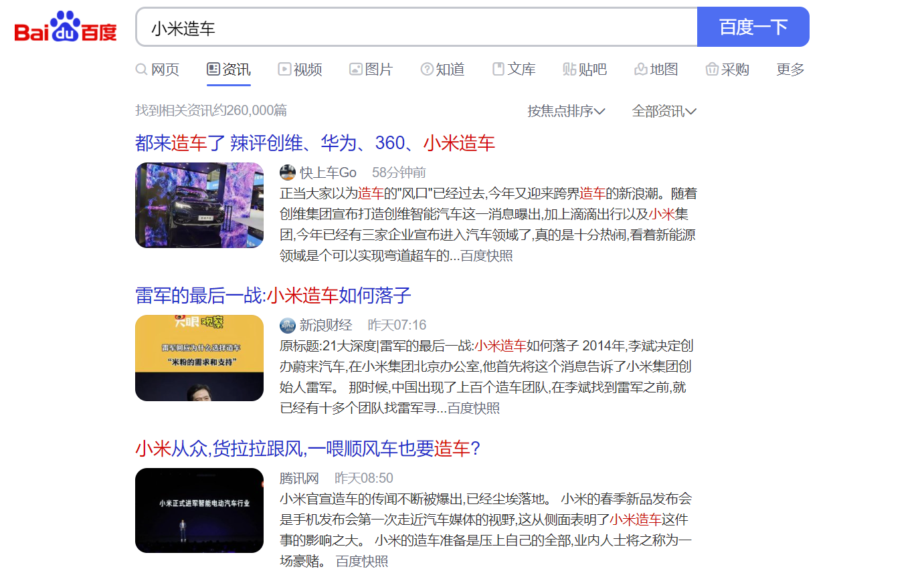
Task: Open the car showroom thumbnail image
Action: click(199, 205)
